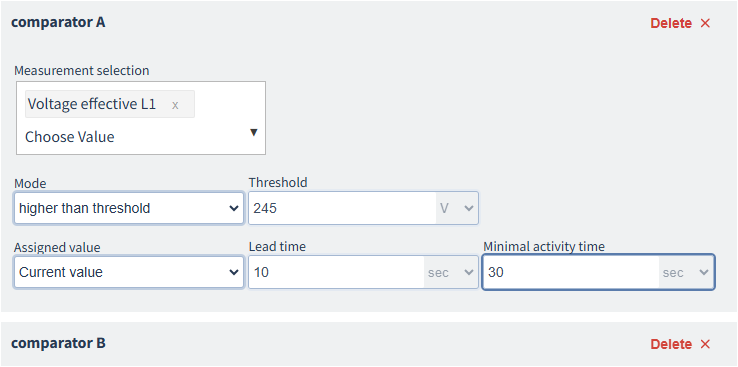Open the Assigned value dropdown showing Current value
Screen dimensions: 738x367
(128, 272)
